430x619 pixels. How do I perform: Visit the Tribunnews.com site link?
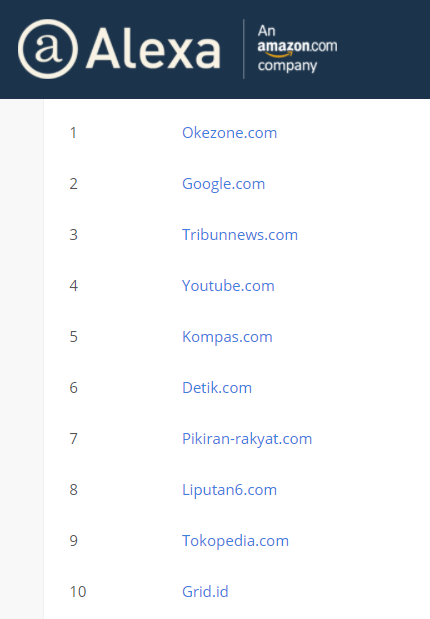(240, 235)
